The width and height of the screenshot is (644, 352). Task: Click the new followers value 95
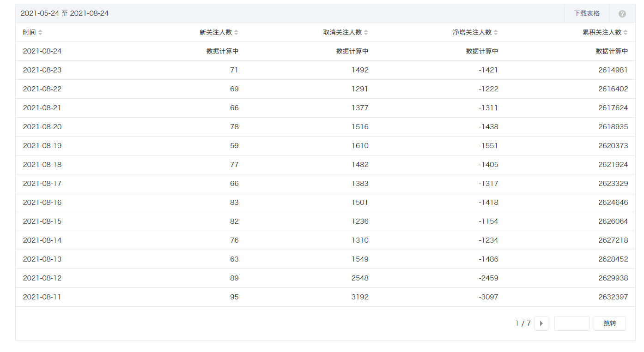pyautogui.click(x=234, y=297)
